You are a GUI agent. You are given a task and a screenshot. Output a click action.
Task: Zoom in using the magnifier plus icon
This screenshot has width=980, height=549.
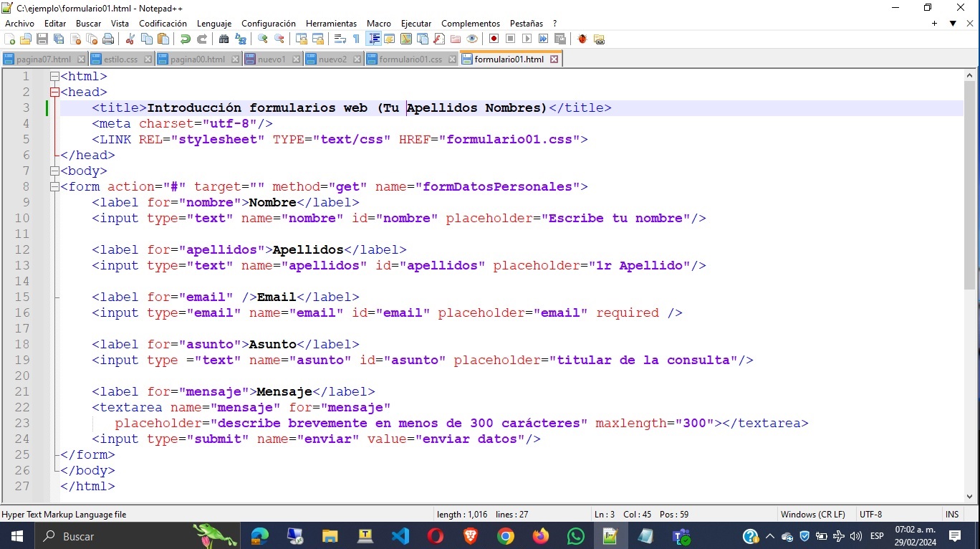[263, 39]
